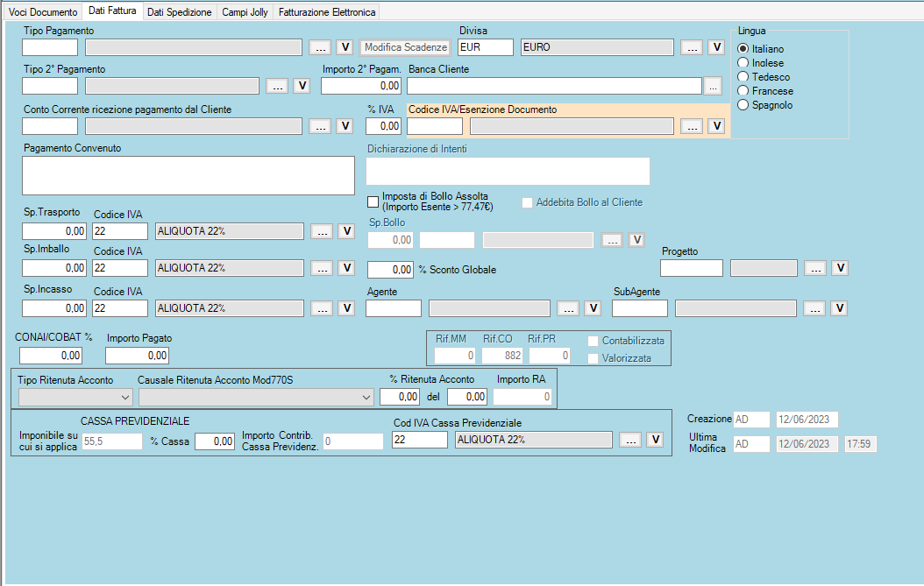Click the V button for Sp.Trasporto Codice IVA
The height and width of the screenshot is (586, 924).
coord(345,231)
